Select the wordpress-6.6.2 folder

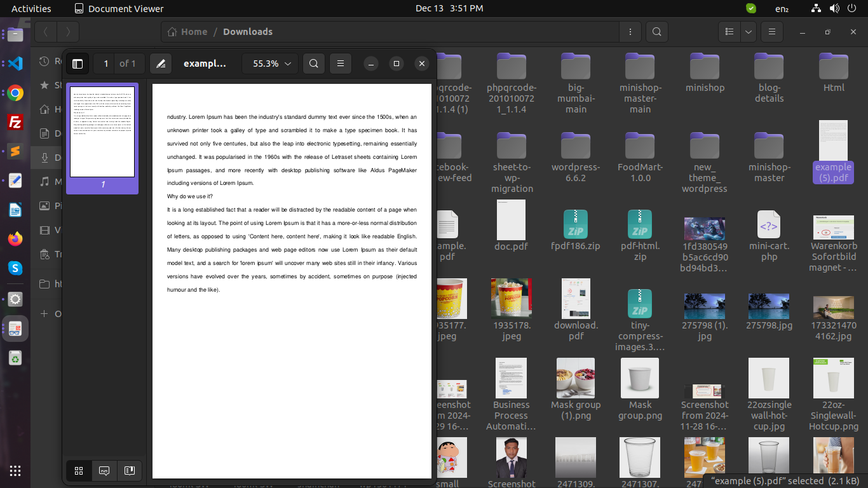click(576, 157)
